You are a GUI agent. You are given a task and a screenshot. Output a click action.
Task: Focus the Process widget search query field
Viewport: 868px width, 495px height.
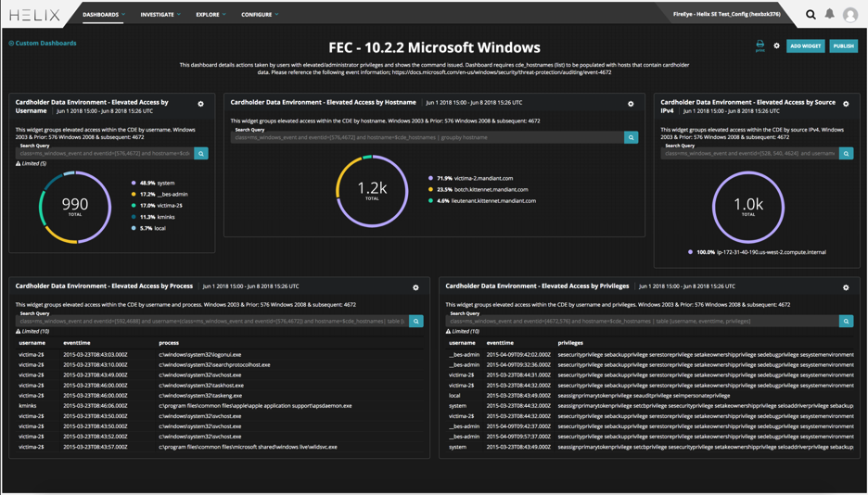212,321
